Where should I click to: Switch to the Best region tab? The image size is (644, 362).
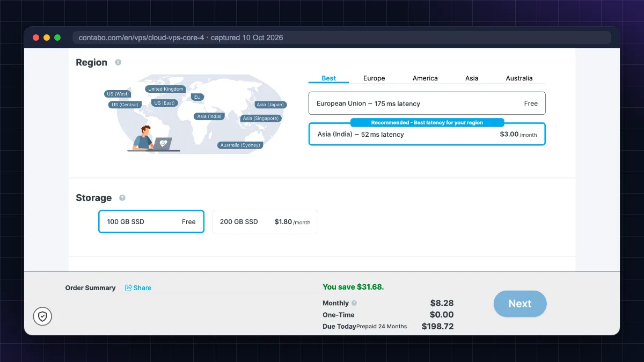[x=328, y=78]
